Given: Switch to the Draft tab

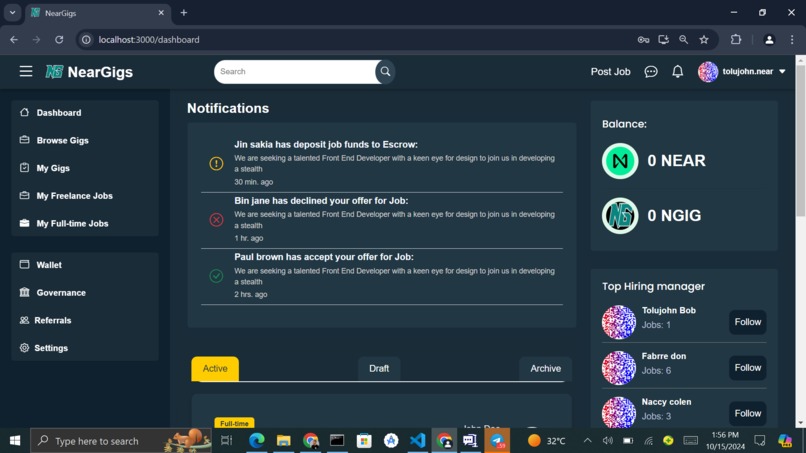Looking at the screenshot, I should pyautogui.click(x=379, y=369).
